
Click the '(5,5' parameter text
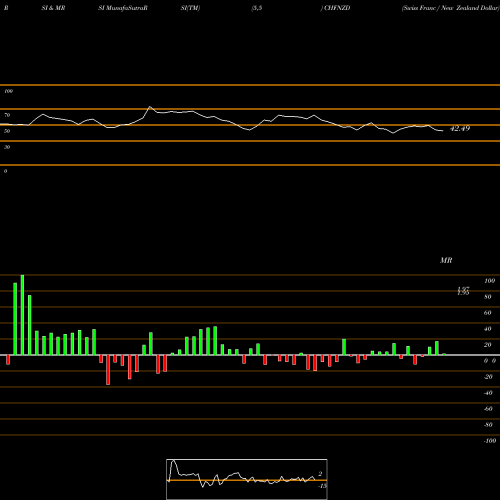(x=257, y=8)
